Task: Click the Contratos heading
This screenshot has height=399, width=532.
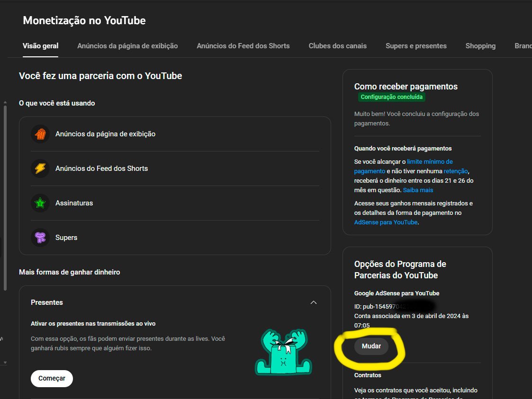Action: 368,375
